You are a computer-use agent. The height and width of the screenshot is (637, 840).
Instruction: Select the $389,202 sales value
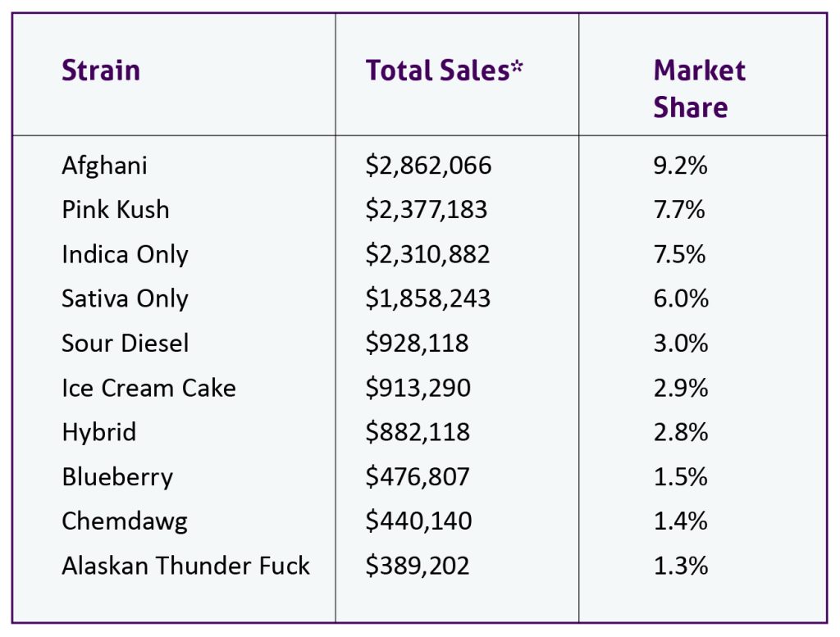tap(418, 566)
